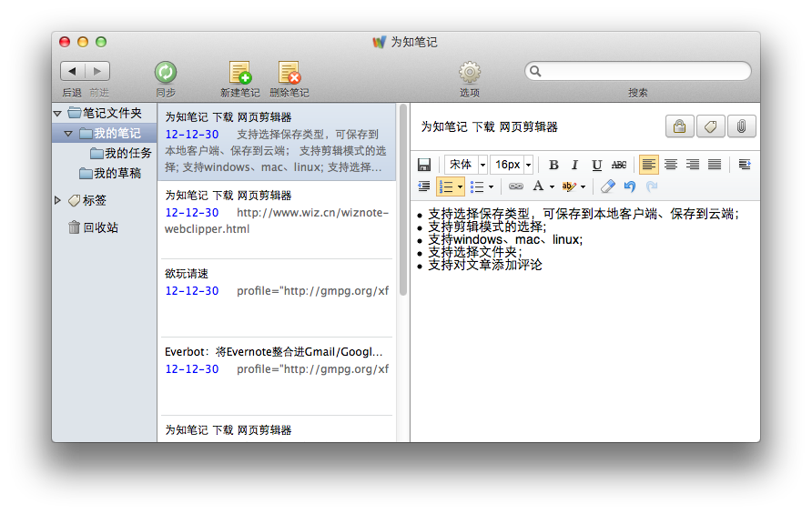The width and height of the screenshot is (812, 514).
Task: Open the font color dropdown arrow
Action: pyautogui.click(x=552, y=186)
